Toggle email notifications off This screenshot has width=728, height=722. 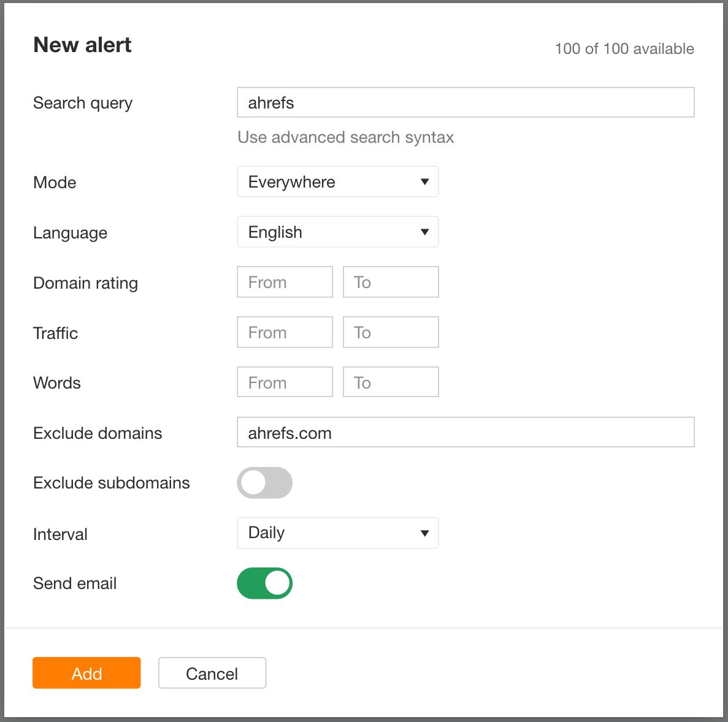pyautogui.click(x=264, y=583)
